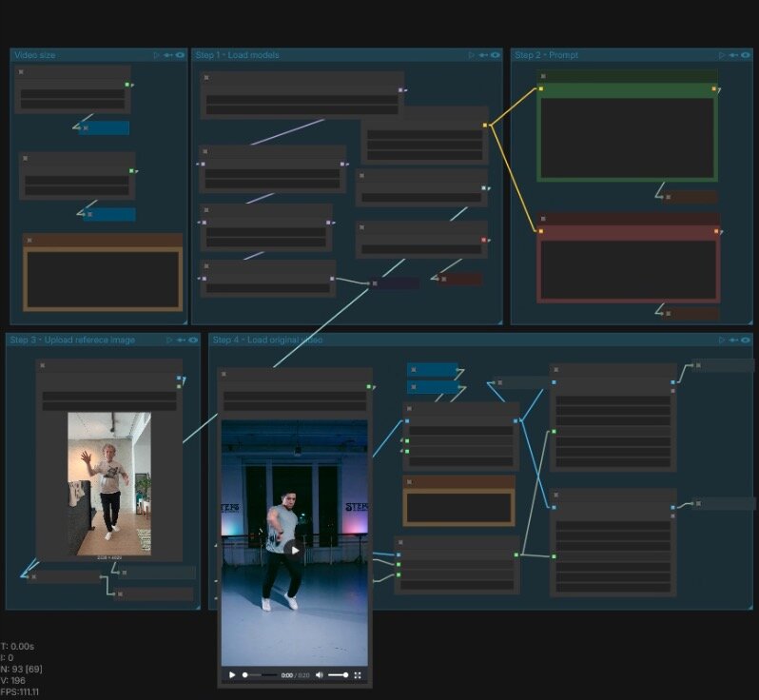Bypass the Step 2 - Prompt group
The height and width of the screenshot is (700, 759).
coord(733,55)
